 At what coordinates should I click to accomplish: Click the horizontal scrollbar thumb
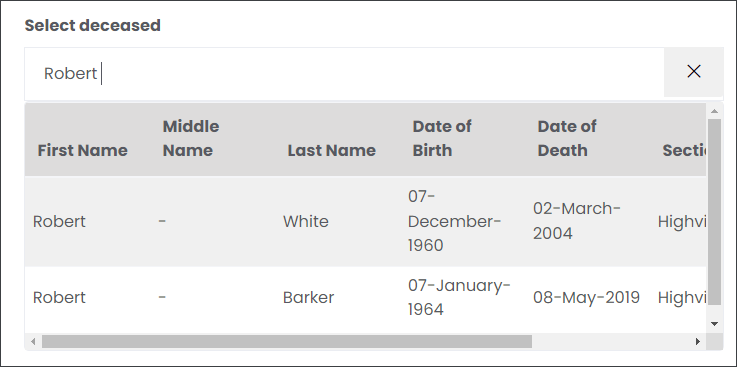tap(287, 341)
